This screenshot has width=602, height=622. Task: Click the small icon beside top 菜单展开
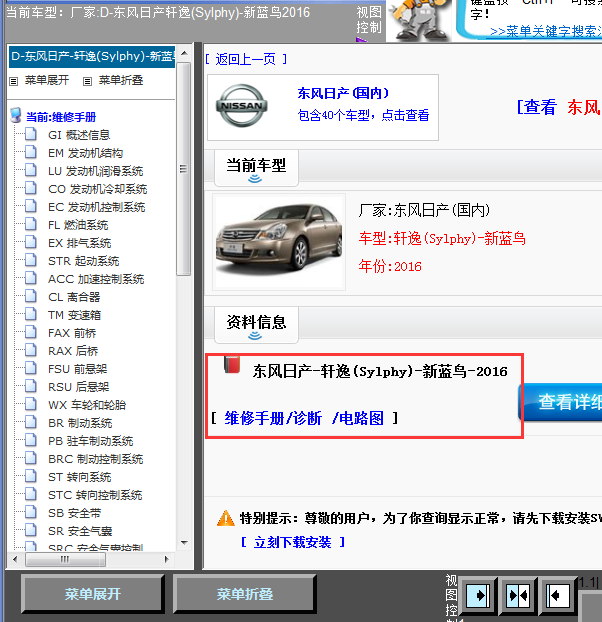point(13,81)
